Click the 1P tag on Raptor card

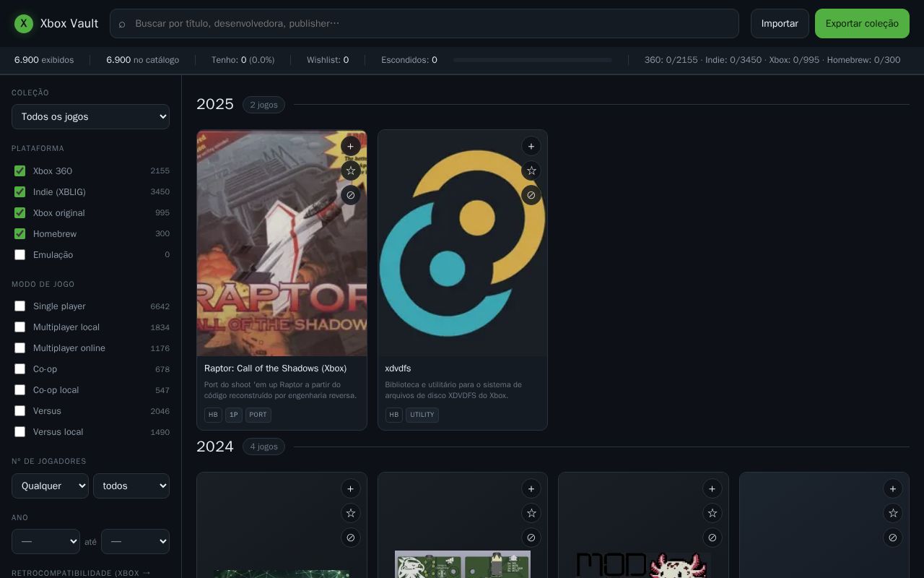coord(234,415)
